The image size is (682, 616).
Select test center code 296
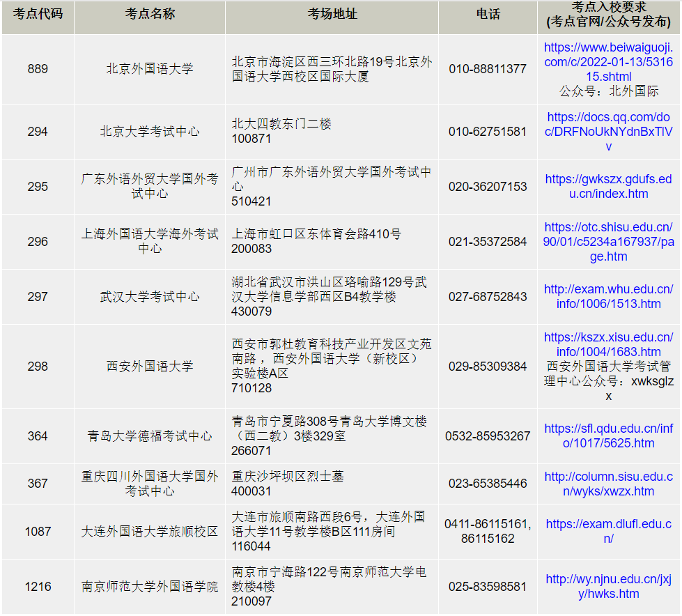pos(38,241)
